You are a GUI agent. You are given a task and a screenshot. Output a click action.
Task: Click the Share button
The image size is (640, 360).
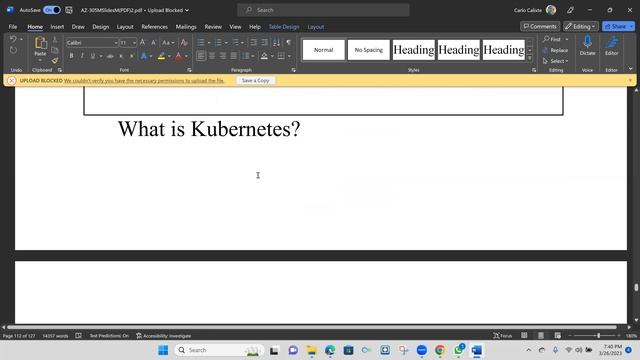click(618, 26)
